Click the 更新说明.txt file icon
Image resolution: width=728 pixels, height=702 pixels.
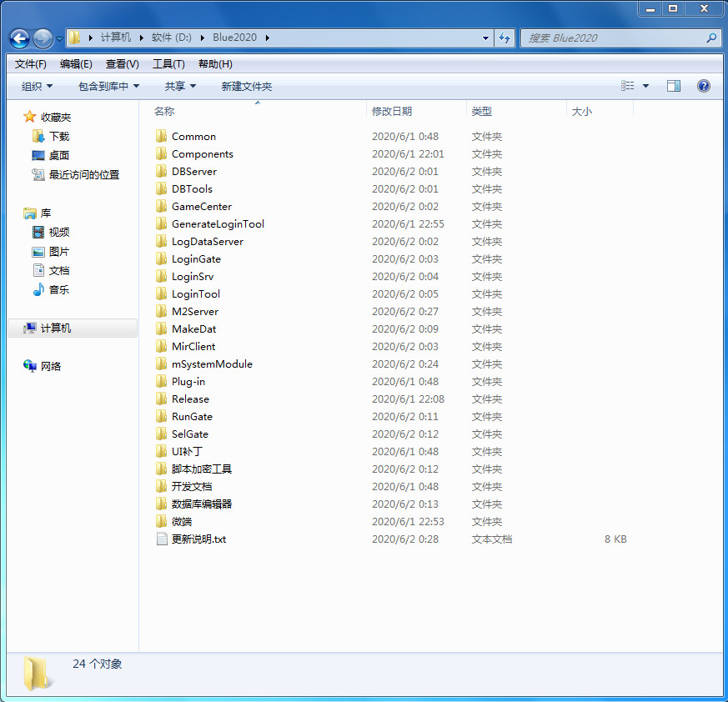pos(162,539)
